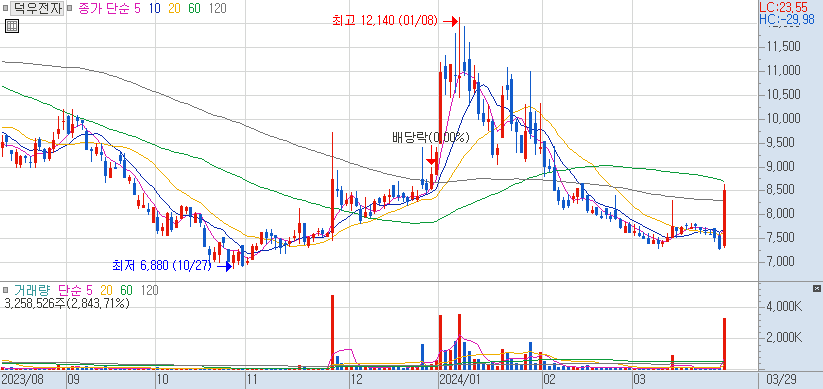
Task: Select the 거래량 volume indicator label
Action: (x=33, y=290)
